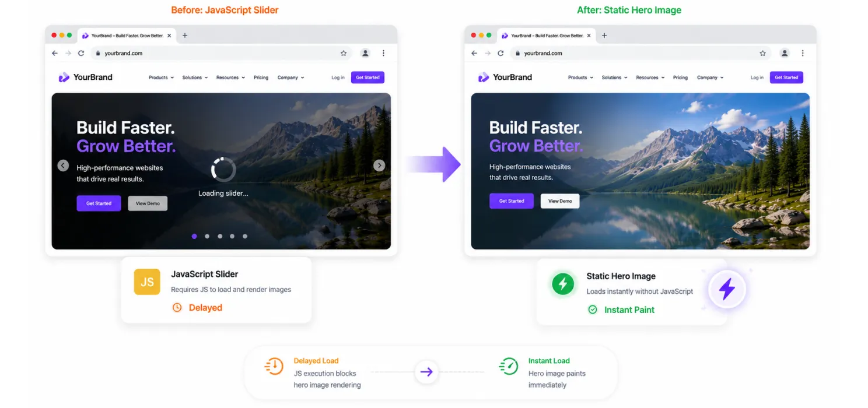Close the YourBrand tab in Before browser
Viewport: 868px width, 408px height.
click(x=169, y=36)
